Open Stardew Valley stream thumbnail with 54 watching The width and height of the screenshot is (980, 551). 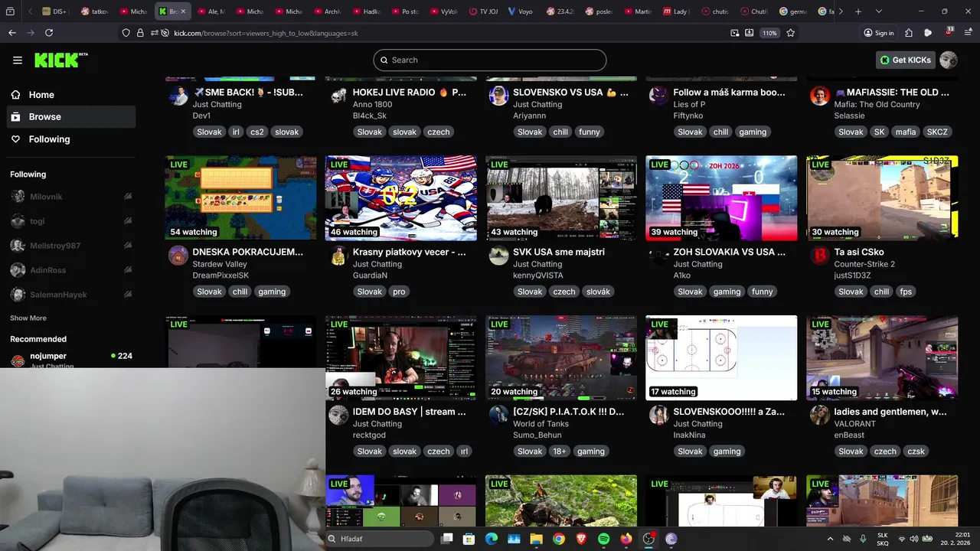tap(240, 198)
